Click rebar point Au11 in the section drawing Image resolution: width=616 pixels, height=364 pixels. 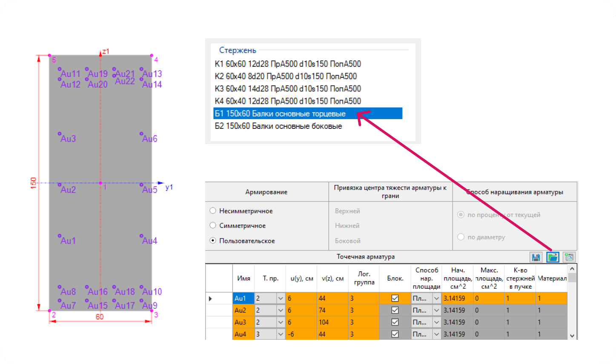point(60,68)
